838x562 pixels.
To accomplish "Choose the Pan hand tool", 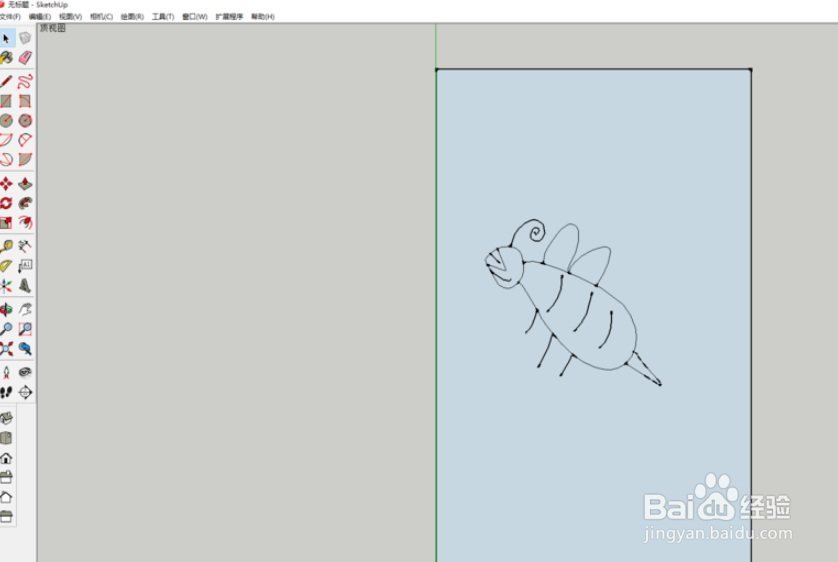I will (x=25, y=310).
